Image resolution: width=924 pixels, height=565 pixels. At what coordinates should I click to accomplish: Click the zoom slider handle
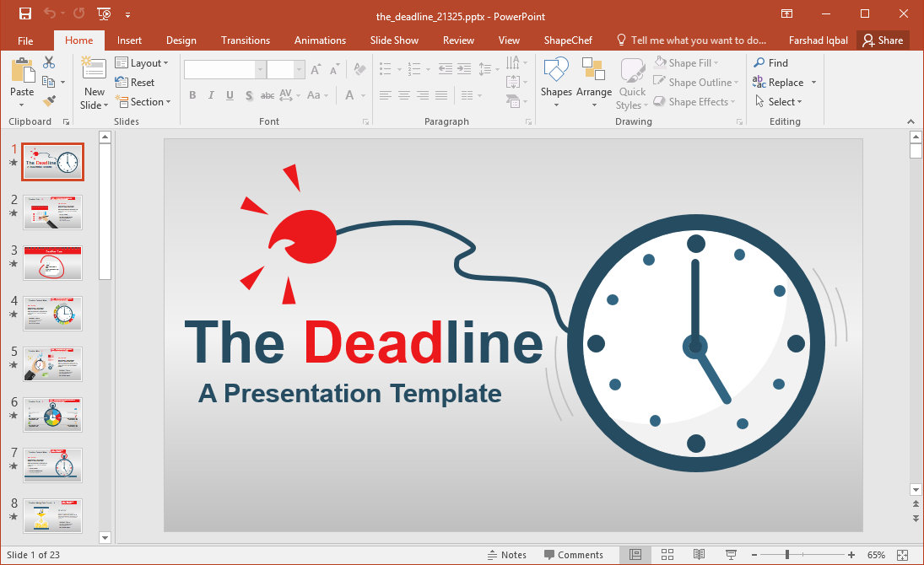pos(787,555)
